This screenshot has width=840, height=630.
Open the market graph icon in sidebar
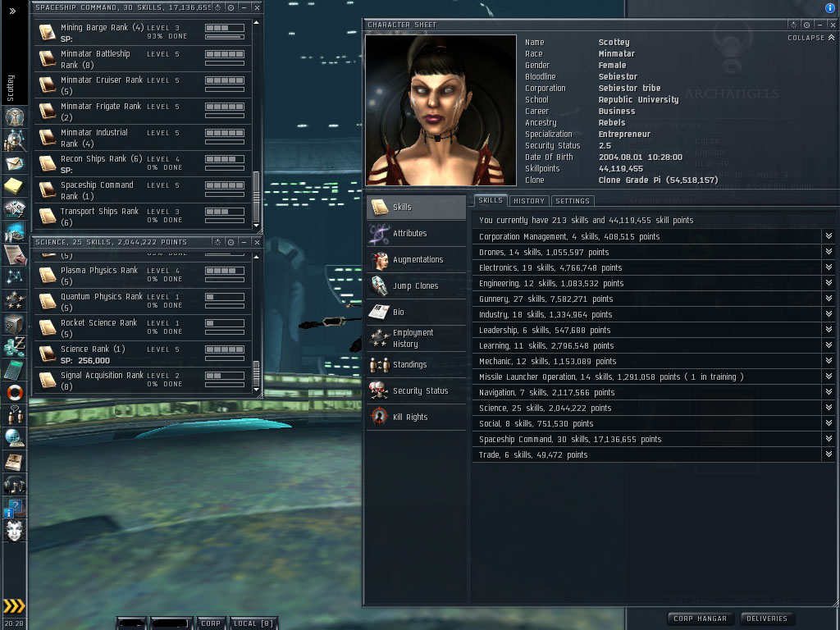pos(15,231)
